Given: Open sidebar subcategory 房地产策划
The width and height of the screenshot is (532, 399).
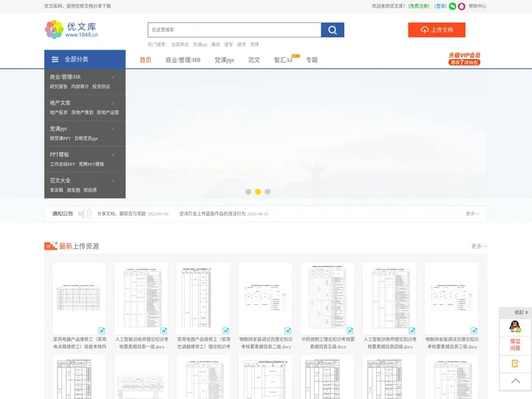Looking at the screenshot, I should click(x=82, y=112).
